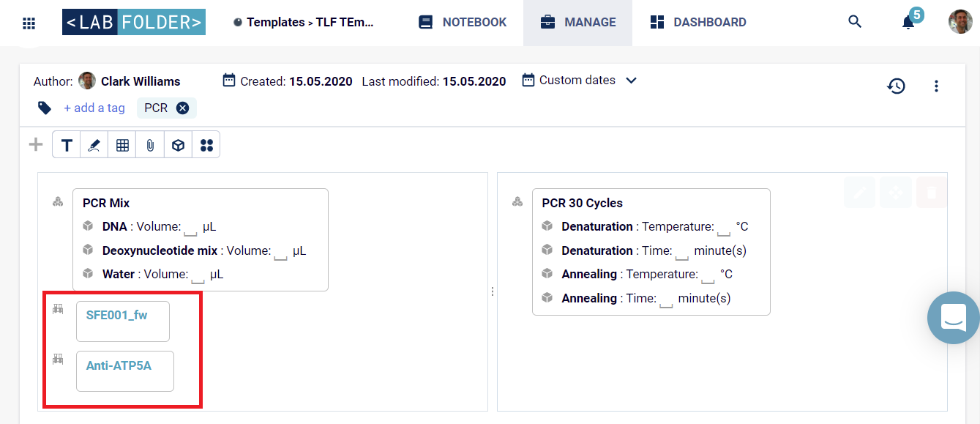Image resolution: width=980 pixels, height=424 pixels.
Task: Remove the PCR tag
Action: point(182,108)
